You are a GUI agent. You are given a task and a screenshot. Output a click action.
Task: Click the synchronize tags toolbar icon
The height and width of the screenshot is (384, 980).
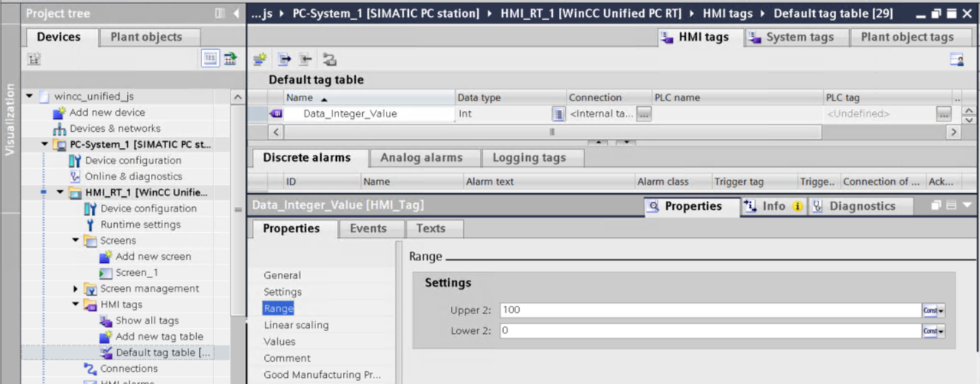point(329,60)
